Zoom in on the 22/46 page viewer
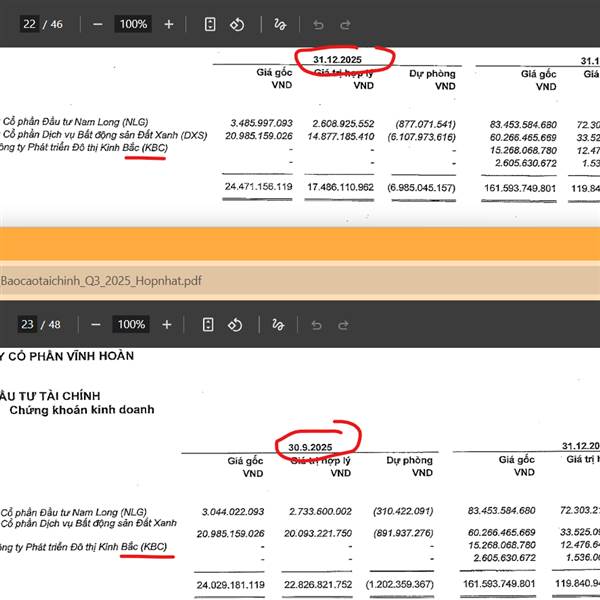 click(168, 24)
